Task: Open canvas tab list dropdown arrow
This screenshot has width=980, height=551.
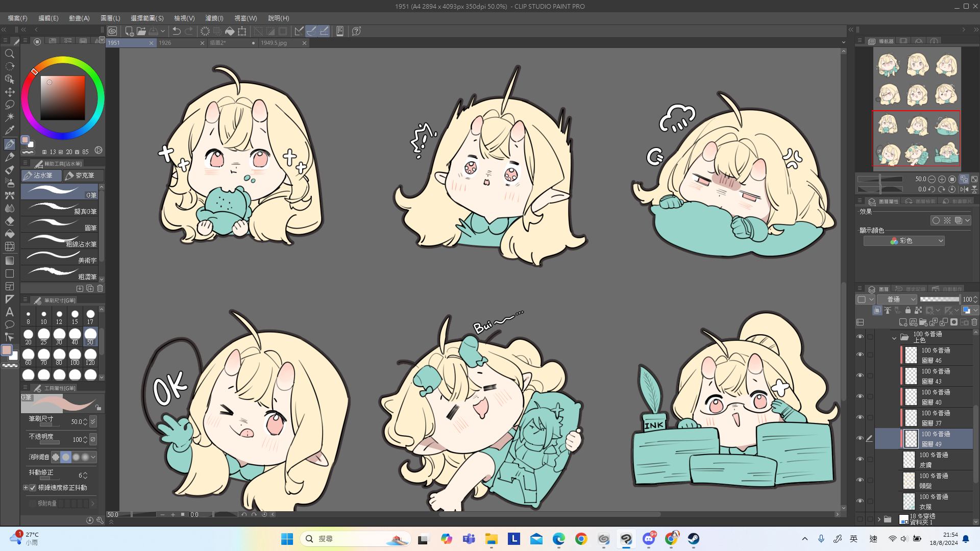Action: (843, 42)
